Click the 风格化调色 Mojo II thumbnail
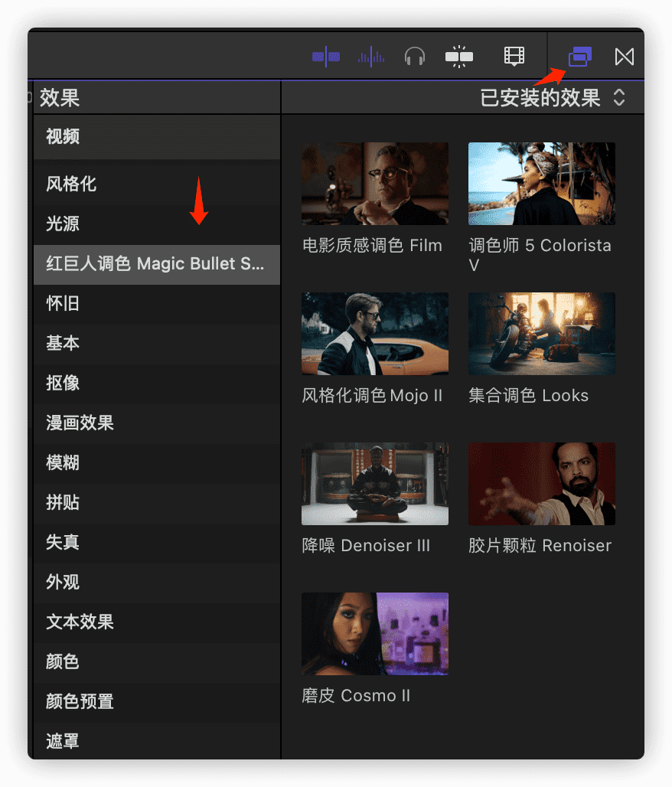Image resolution: width=672 pixels, height=787 pixels. (375, 334)
